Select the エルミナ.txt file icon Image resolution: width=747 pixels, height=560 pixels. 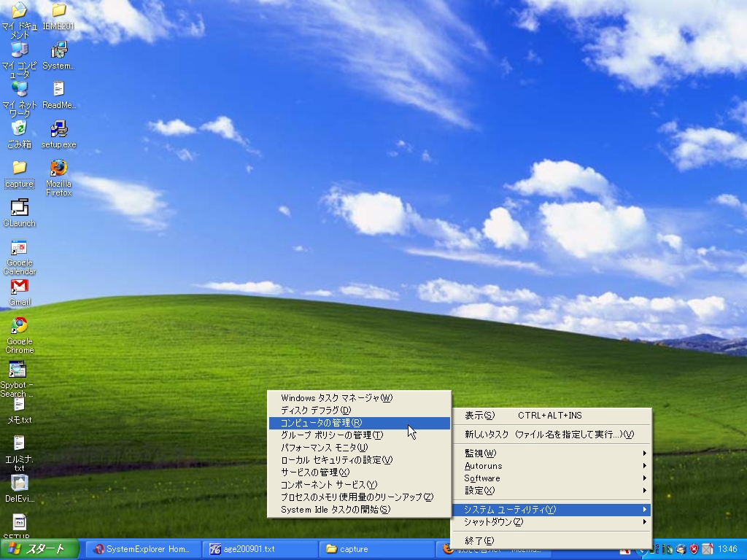(19, 454)
